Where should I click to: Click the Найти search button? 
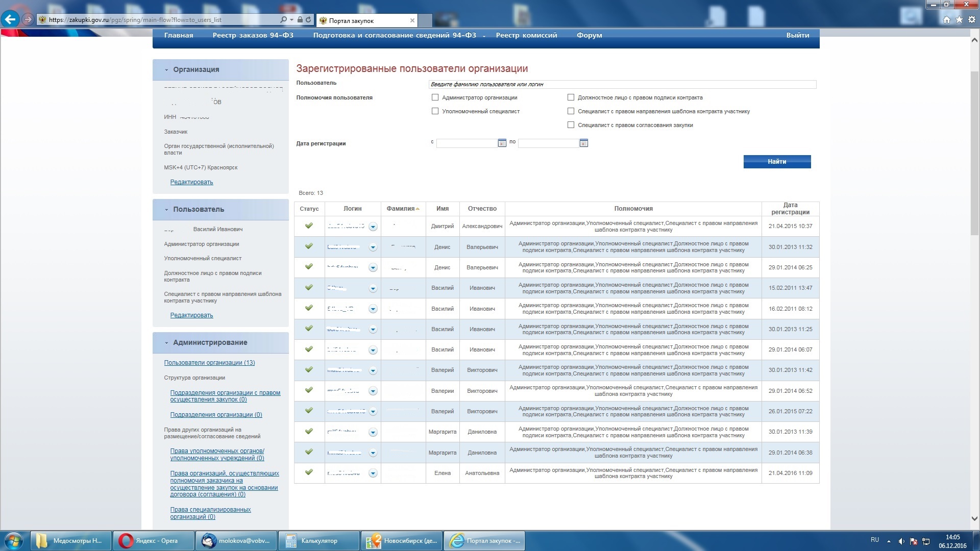[776, 162]
